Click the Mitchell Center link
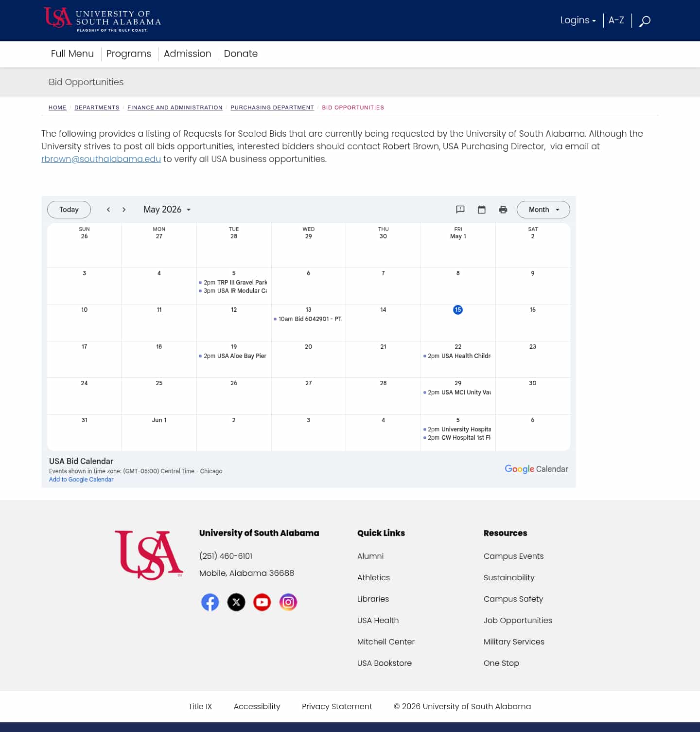The width and height of the screenshot is (700, 732). coord(386,642)
